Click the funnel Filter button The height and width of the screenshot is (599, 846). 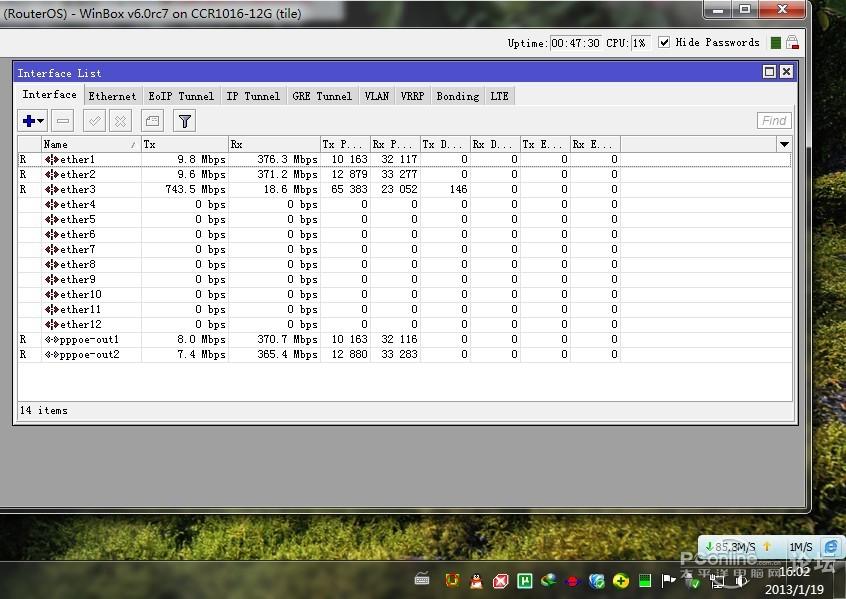point(185,121)
